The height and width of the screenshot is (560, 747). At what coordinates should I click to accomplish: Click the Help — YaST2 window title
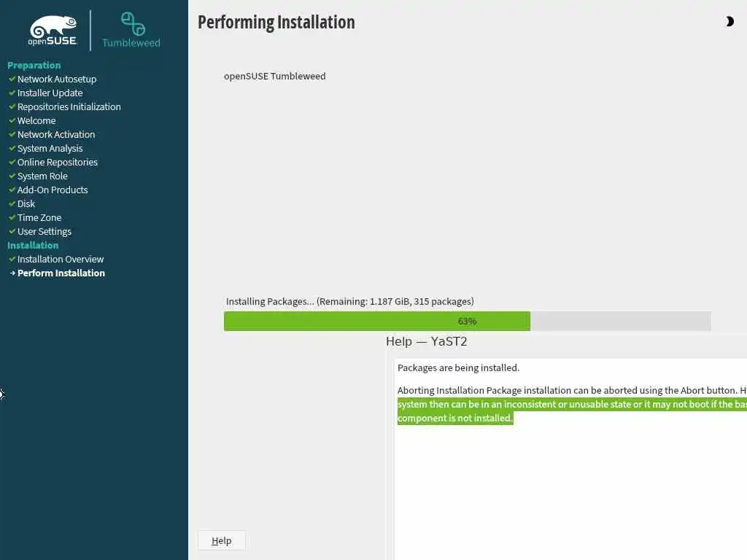[426, 341]
